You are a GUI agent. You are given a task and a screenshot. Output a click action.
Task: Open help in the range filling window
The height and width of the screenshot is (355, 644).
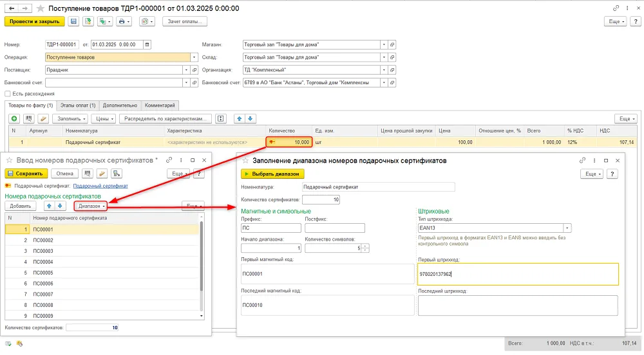tap(612, 174)
